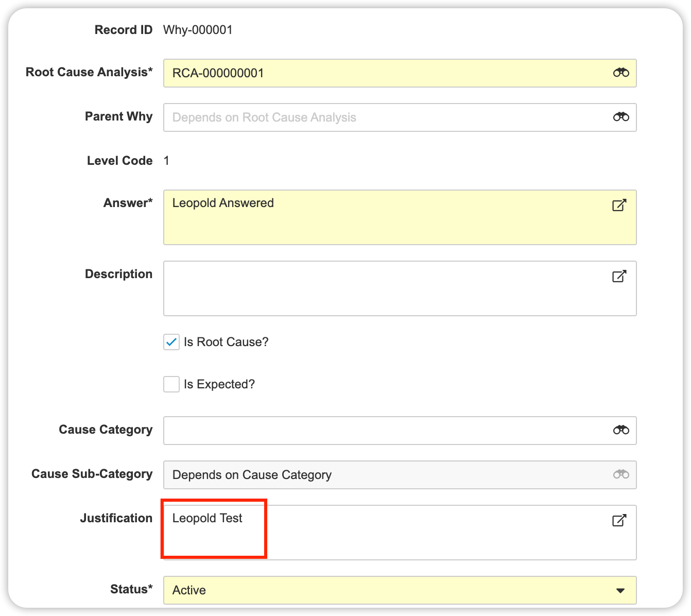Click the Parent Why binoculars search icon

point(621,117)
